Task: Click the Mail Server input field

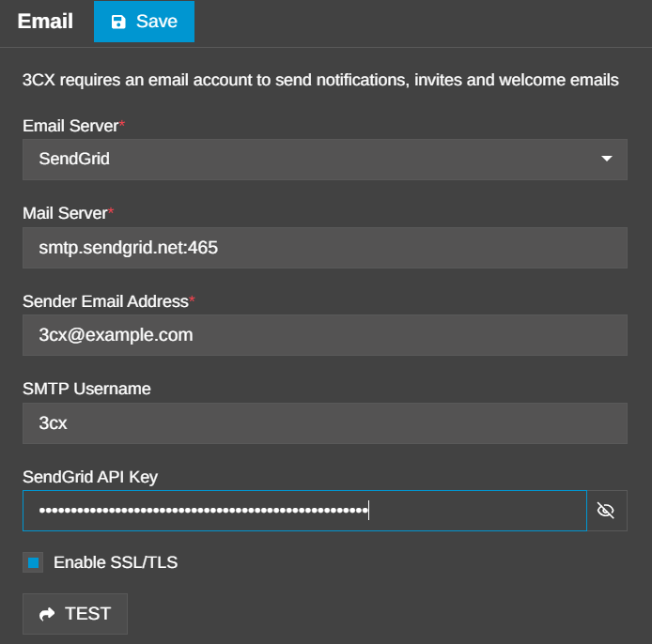Action: [x=325, y=248]
